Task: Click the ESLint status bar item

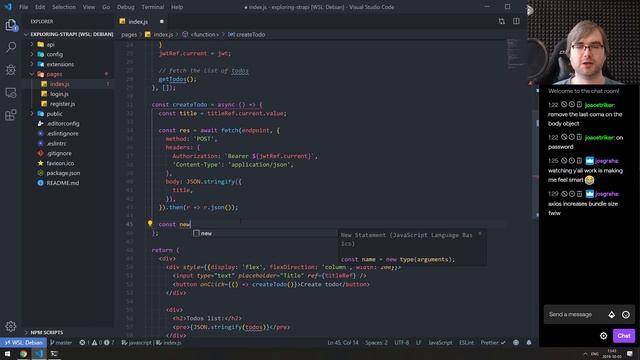Action: pos(466,342)
